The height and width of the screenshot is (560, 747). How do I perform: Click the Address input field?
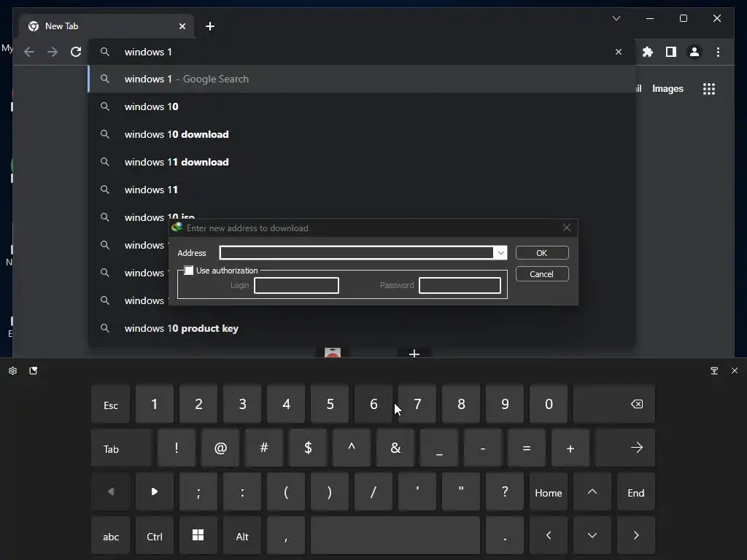tap(357, 253)
